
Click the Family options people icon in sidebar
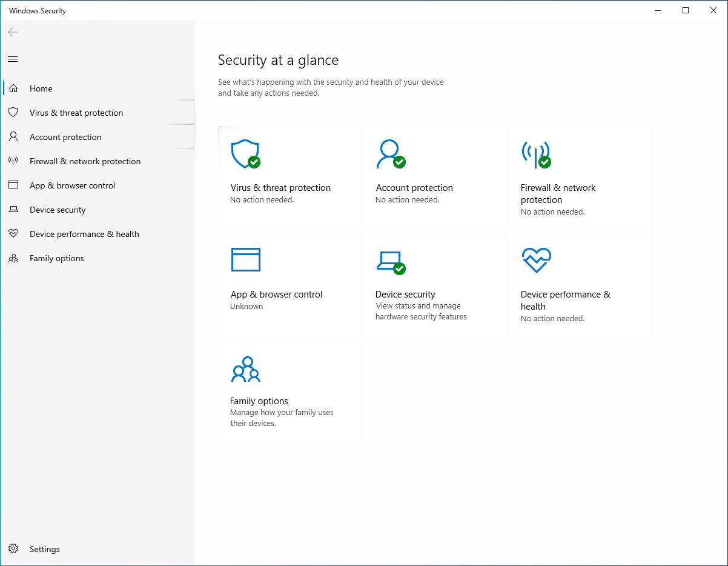click(x=13, y=258)
